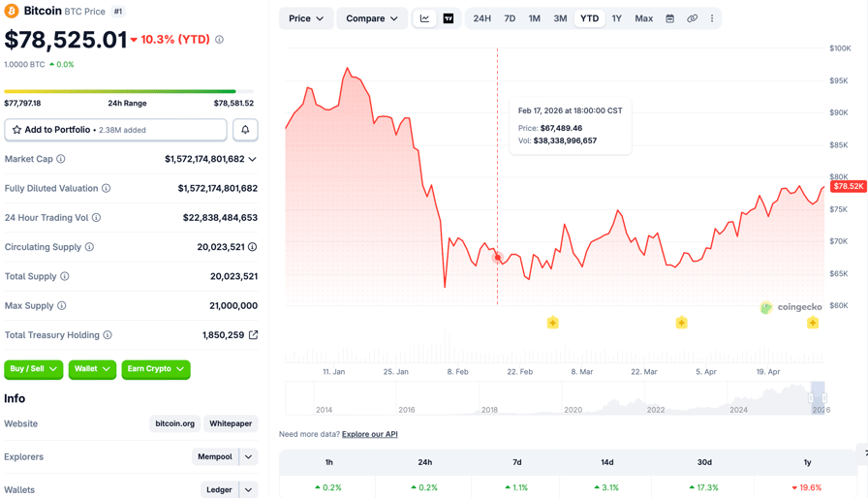Show Total Supply info icon

coord(65,276)
